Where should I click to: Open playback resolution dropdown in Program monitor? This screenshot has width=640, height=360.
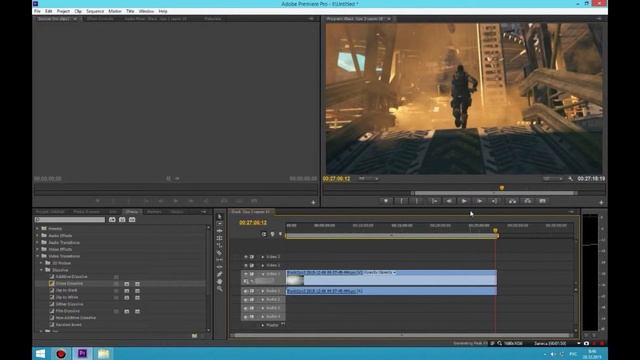click(553, 179)
